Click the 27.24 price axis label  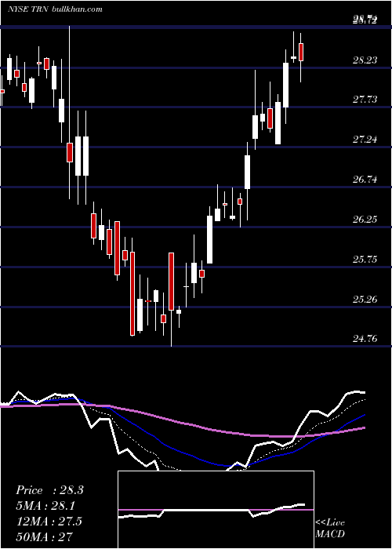click(x=365, y=140)
